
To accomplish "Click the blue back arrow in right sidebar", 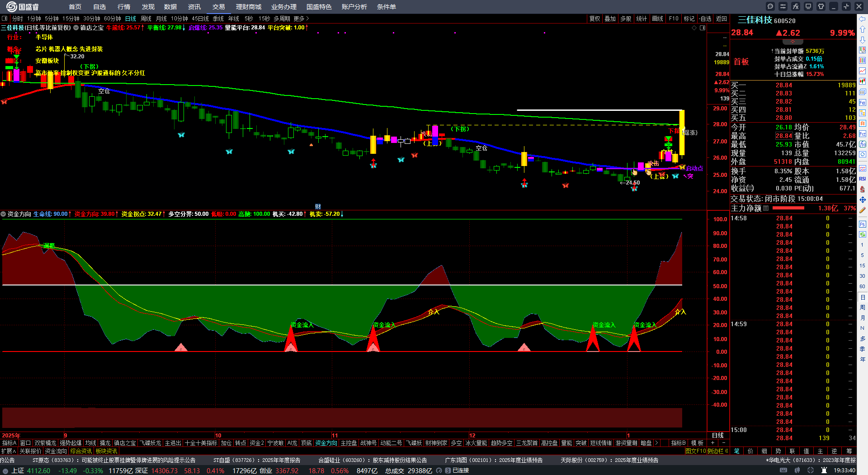I will coord(862,19).
